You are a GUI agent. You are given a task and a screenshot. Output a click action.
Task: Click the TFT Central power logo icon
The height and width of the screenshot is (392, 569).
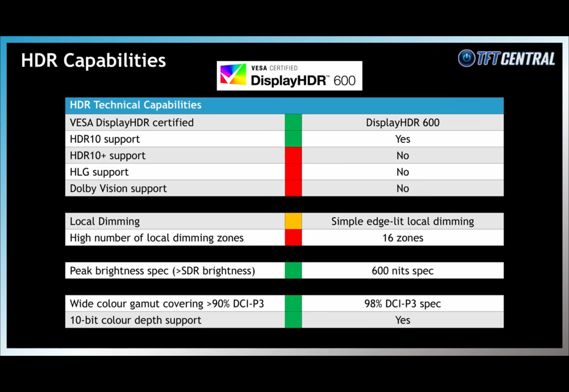466,58
